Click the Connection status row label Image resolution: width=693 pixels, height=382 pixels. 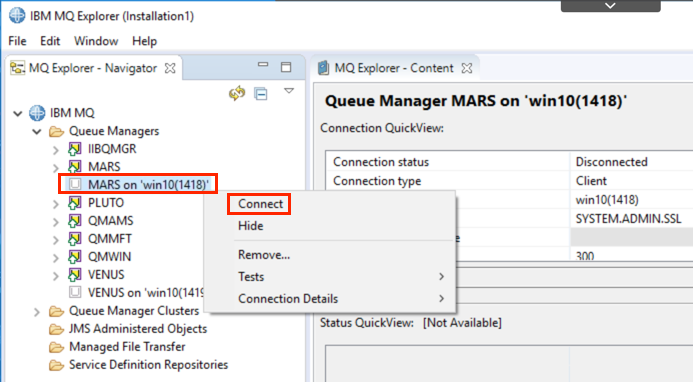point(381,162)
